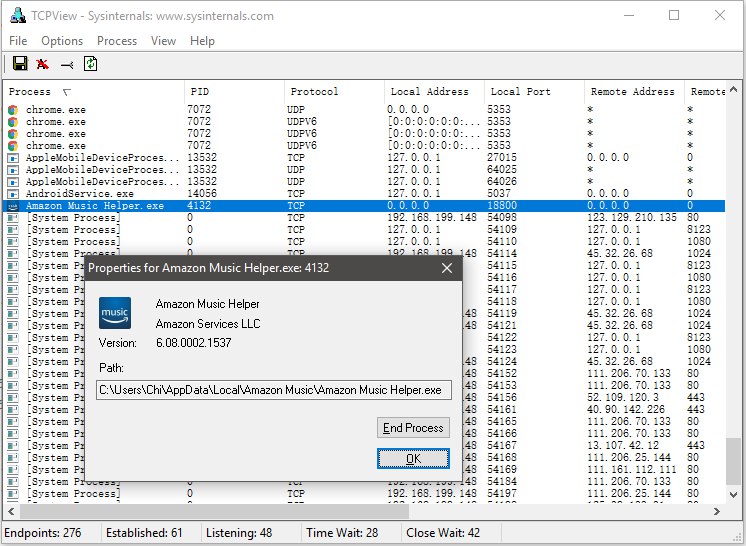Click Time Wait: 28 in status bar
The image size is (746, 546).
[342, 533]
